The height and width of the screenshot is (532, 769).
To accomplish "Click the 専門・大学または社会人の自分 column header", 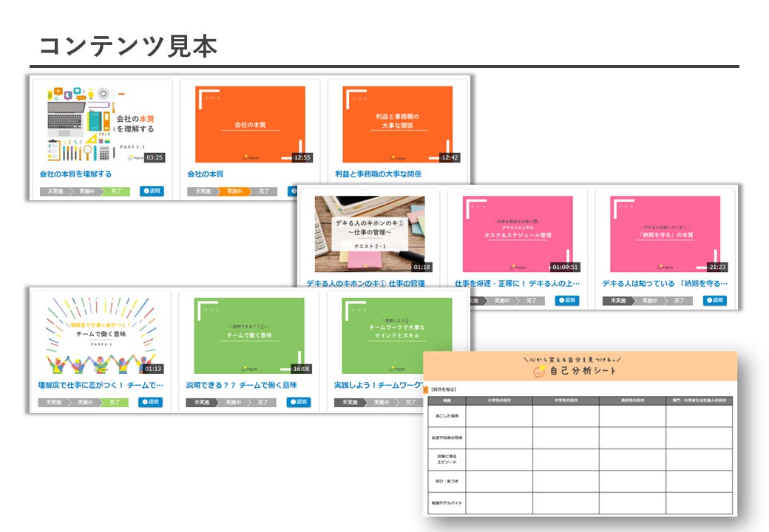I will [x=699, y=400].
